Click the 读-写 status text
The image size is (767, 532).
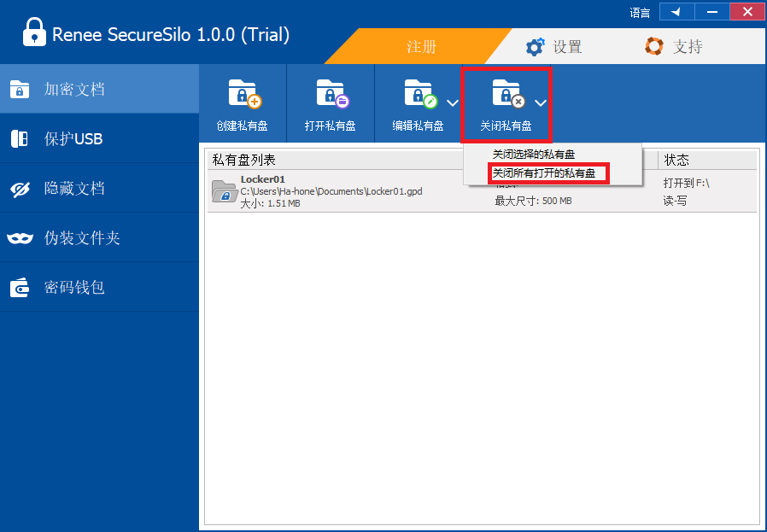click(x=675, y=201)
